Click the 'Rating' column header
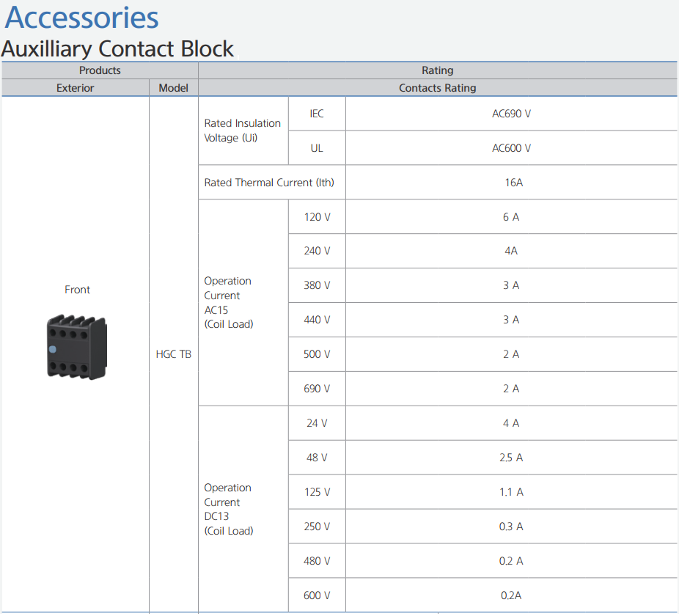 pos(437,70)
